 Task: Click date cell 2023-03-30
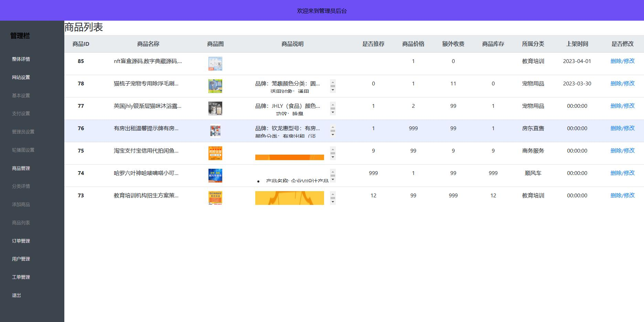(x=577, y=84)
